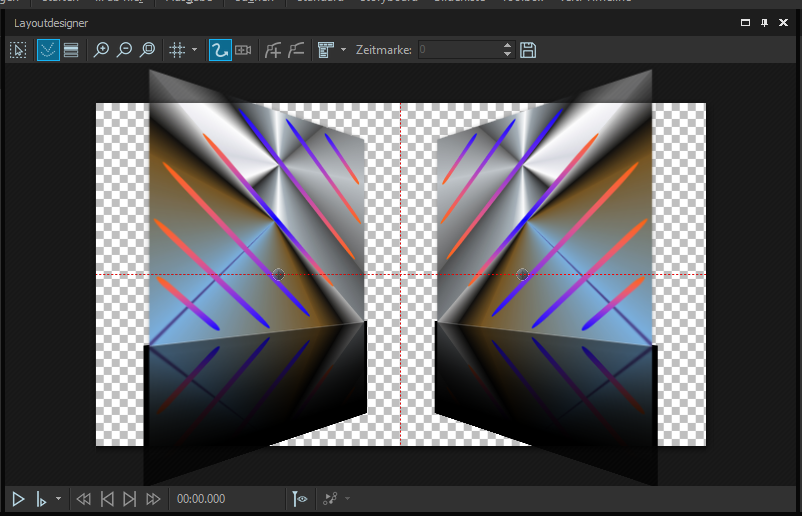Click the camera pan icon in toolbar
Viewport: 802px width, 516px height.
point(243,50)
